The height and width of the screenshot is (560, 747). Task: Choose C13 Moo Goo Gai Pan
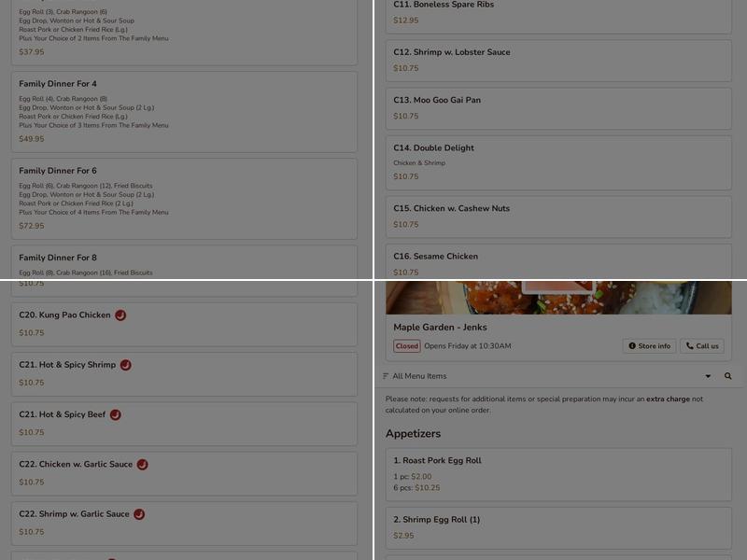pyautogui.click(x=558, y=108)
